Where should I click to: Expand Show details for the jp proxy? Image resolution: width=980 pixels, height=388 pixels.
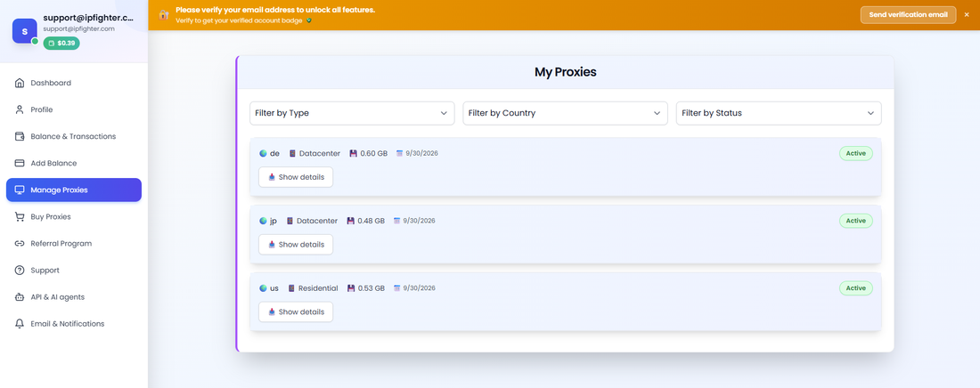pyautogui.click(x=296, y=245)
